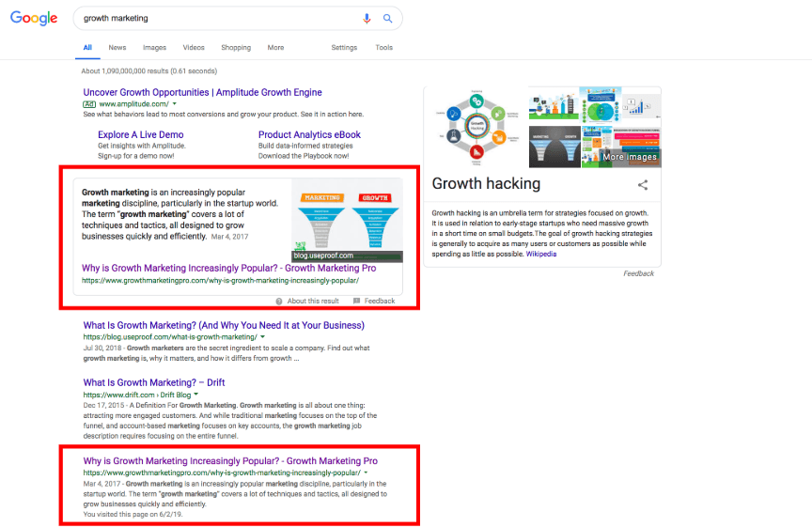Expand the blog.useproof.com URL dropdown arrow
The image size is (812, 527).
pyautogui.click(x=262, y=337)
